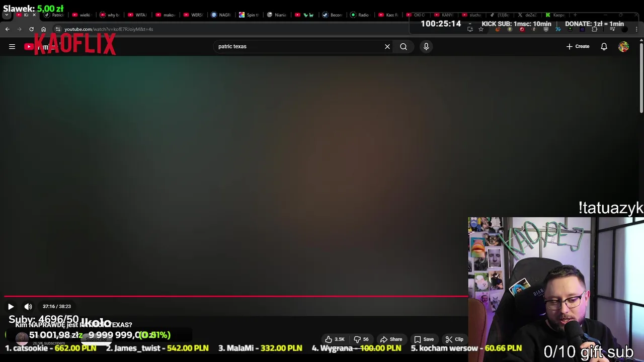Switch to the Radio tab
Viewport: 644px width, 362px height.
(360, 15)
